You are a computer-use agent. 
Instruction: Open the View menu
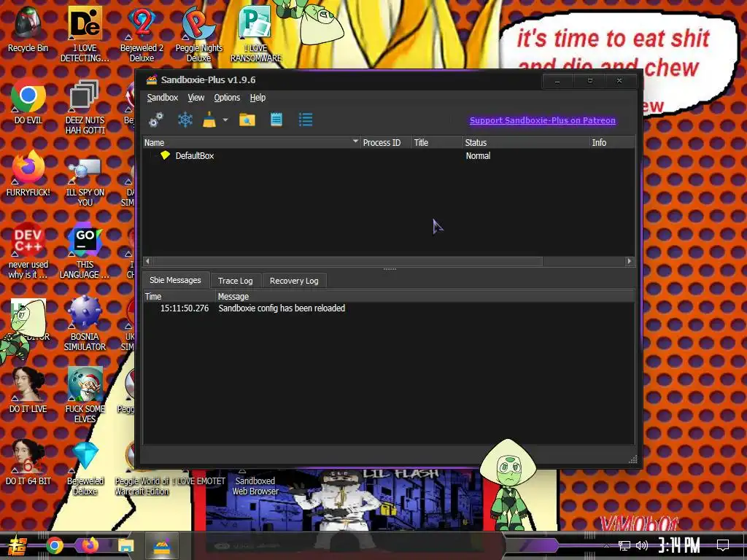(196, 98)
